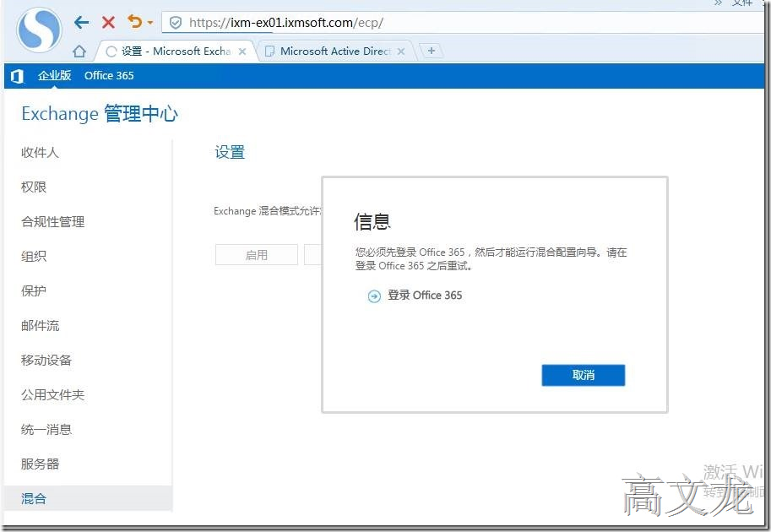
Task: Open 组织 in the sidebar
Action: [34, 256]
